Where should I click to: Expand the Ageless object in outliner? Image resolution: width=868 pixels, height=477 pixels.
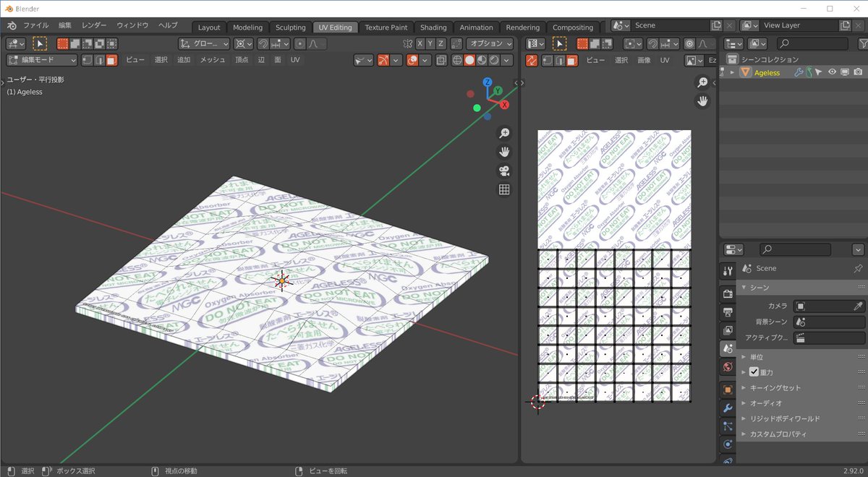[x=732, y=72]
